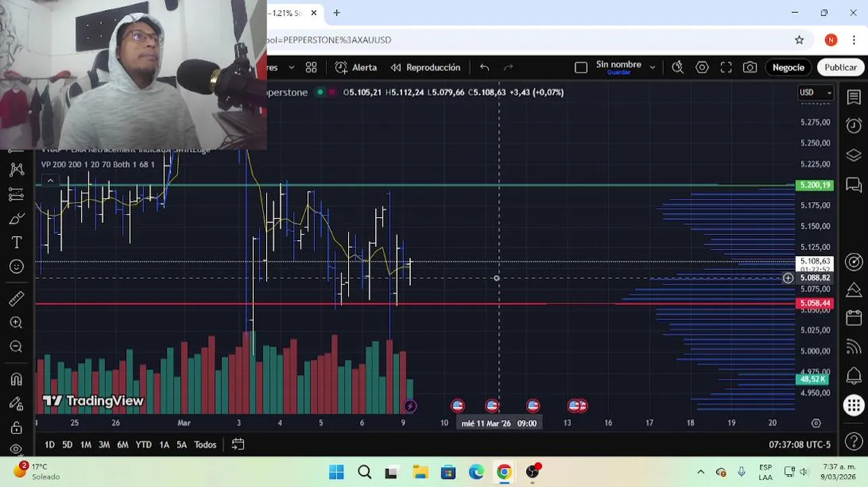Open chart settings hexagon icon
The image size is (868, 487).
702,67
